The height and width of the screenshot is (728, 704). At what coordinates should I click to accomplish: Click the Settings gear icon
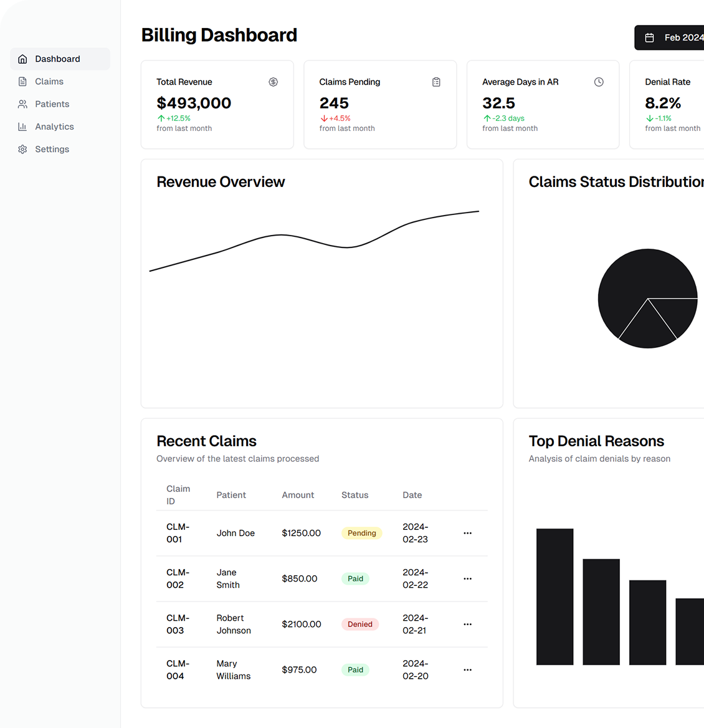click(x=22, y=150)
